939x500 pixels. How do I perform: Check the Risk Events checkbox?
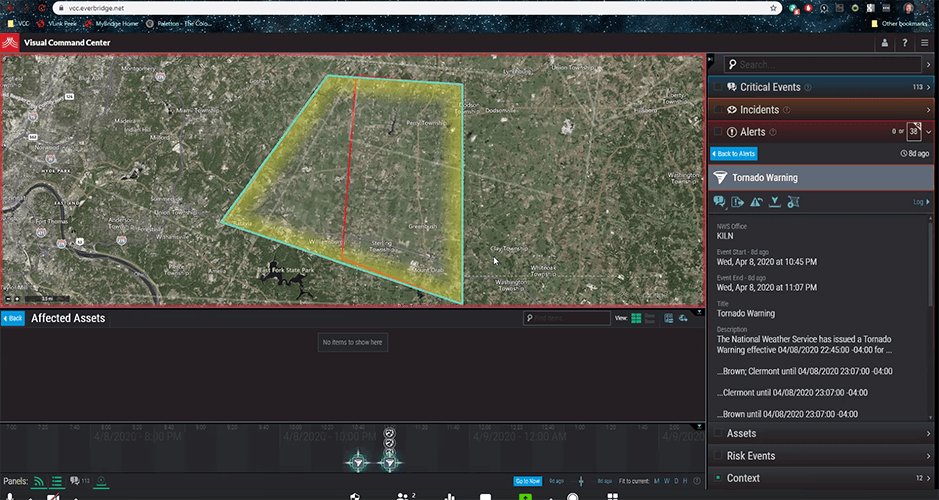pyautogui.click(x=717, y=456)
